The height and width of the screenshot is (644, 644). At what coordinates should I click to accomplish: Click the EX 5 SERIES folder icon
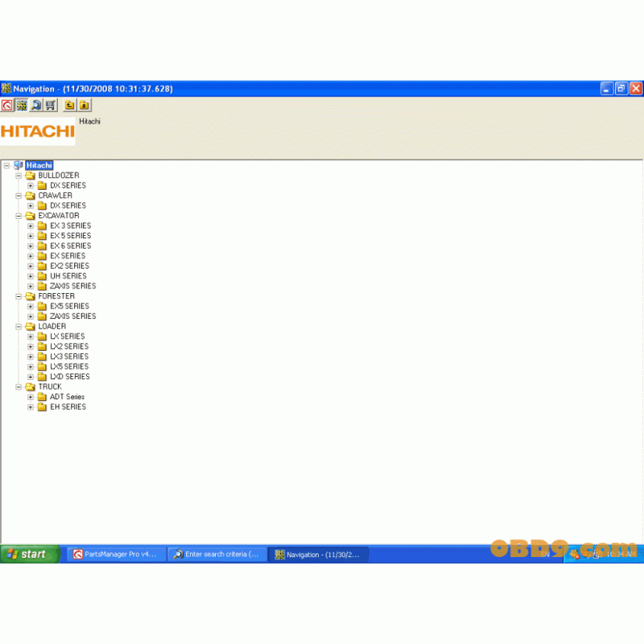[42, 236]
